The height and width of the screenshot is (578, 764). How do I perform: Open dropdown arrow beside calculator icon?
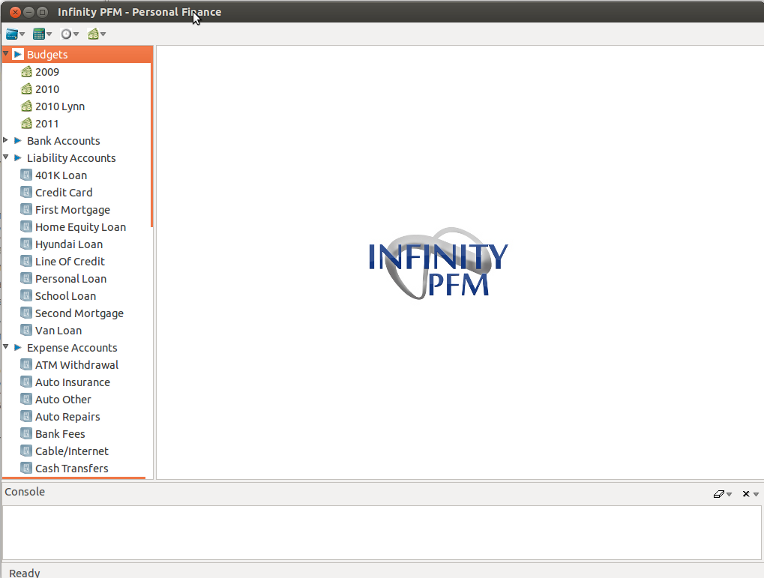click(x=49, y=34)
